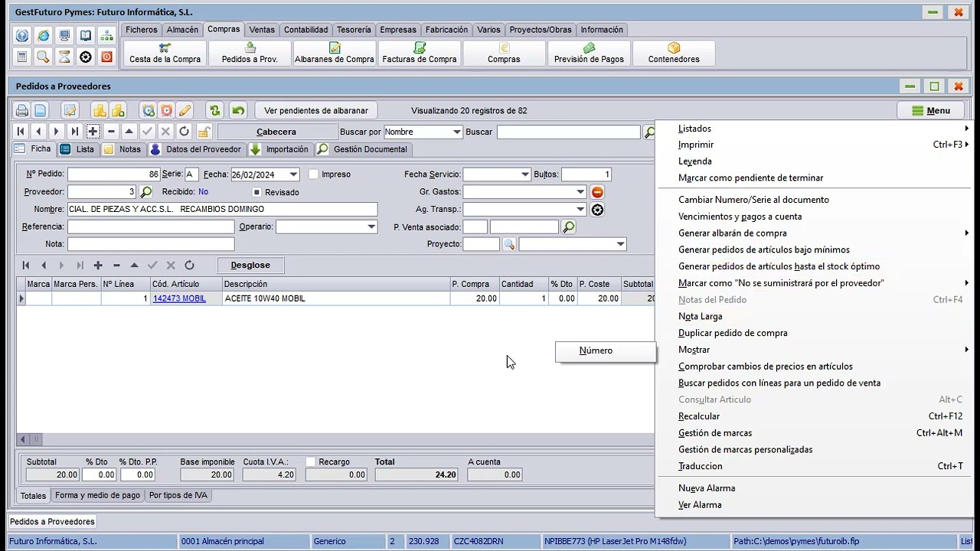980x551 pixels.
Task: Open the Operario dropdown
Action: tap(371, 227)
